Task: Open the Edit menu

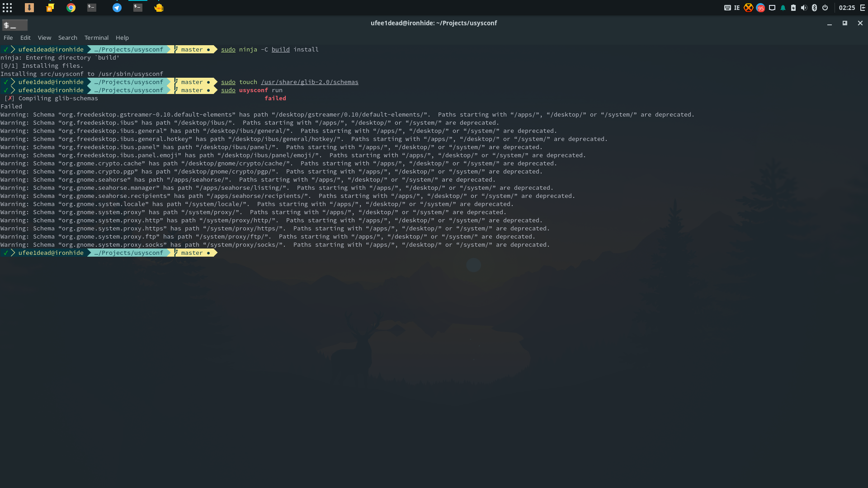Action: (25, 38)
